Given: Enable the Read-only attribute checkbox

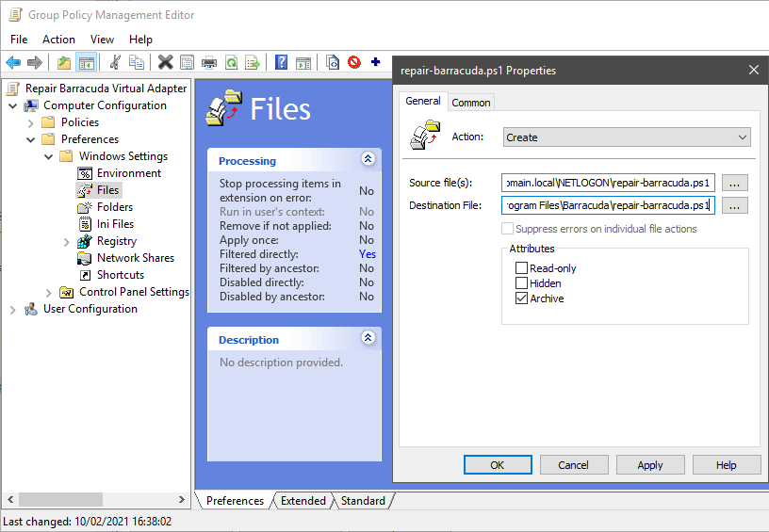Looking at the screenshot, I should tap(521, 268).
